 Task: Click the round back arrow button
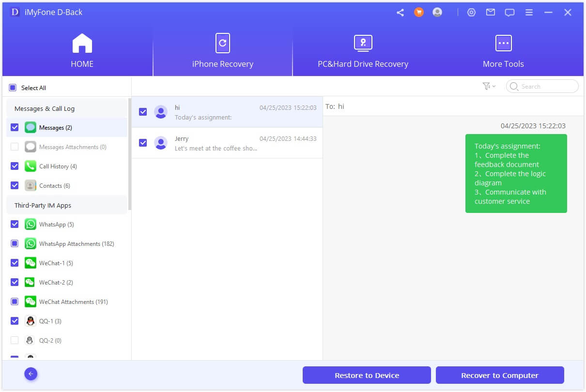tap(31, 374)
